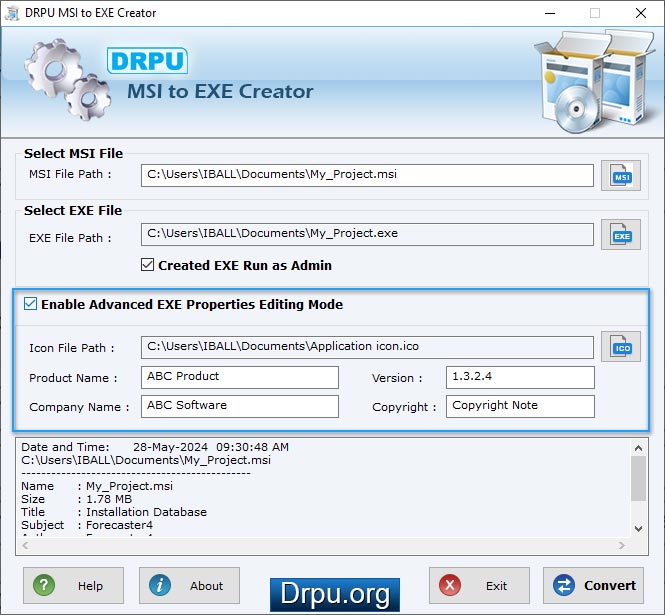665x615 pixels.
Task: Click the 'Select EXE File' group label
Action: tap(73, 210)
